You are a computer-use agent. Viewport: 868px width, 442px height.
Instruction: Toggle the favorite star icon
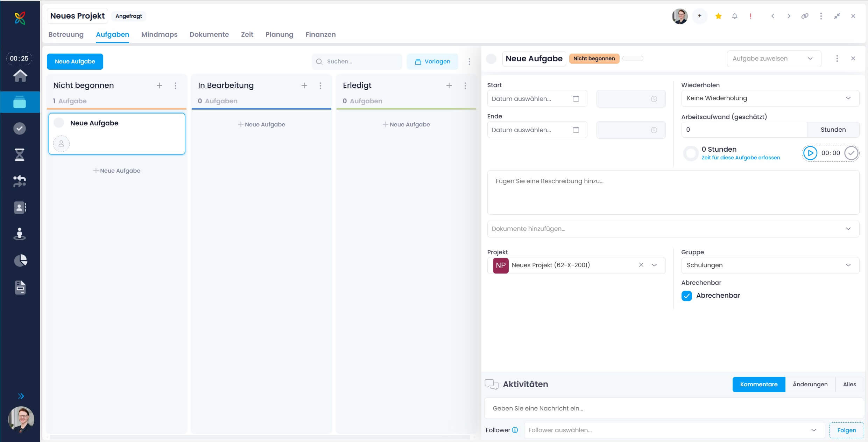coord(719,16)
